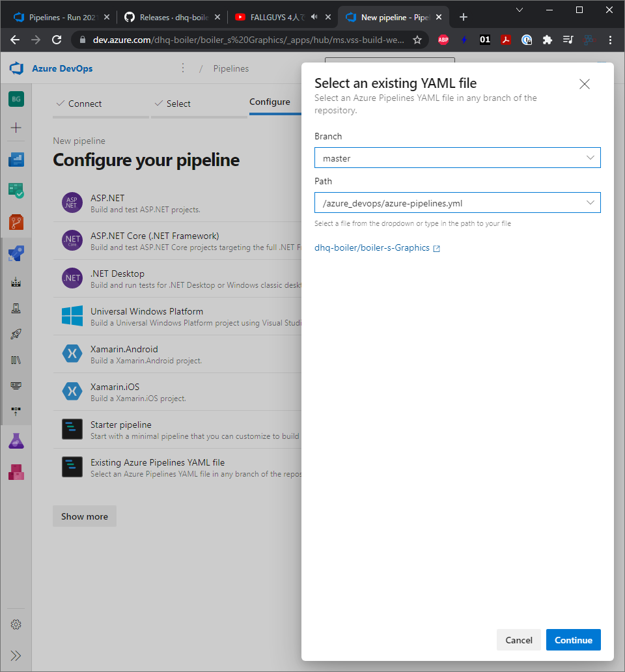This screenshot has width=625, height=672.
Task: Expand sidebar with double chevron icon
Action: (16, 655)
